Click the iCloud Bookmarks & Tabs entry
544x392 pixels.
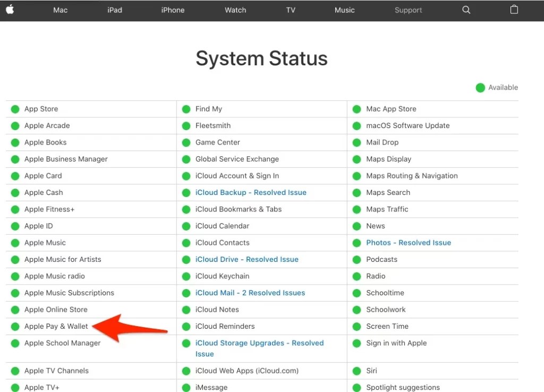[x=239, y=209]
